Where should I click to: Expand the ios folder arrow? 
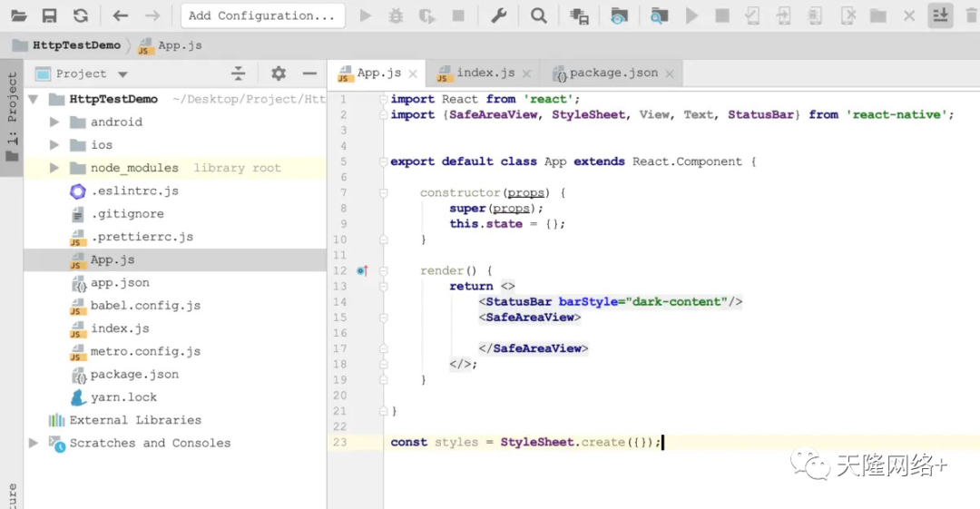54,145
